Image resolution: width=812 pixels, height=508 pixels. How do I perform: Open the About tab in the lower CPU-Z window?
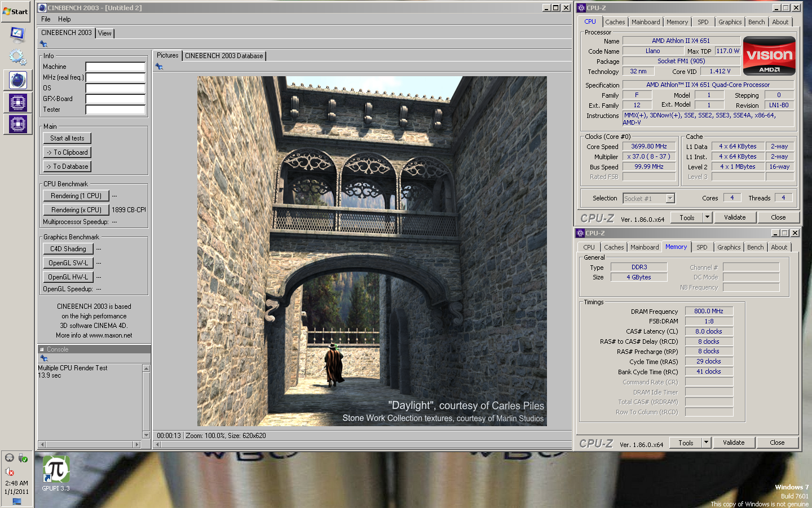[779, 247]
